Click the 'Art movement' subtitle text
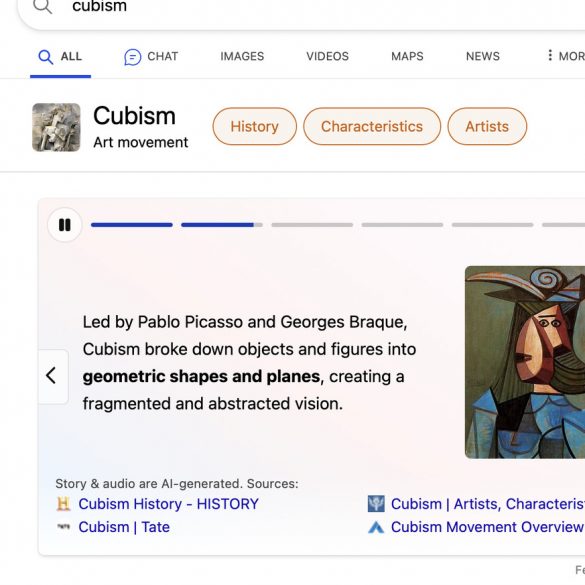 coord(141,142)
